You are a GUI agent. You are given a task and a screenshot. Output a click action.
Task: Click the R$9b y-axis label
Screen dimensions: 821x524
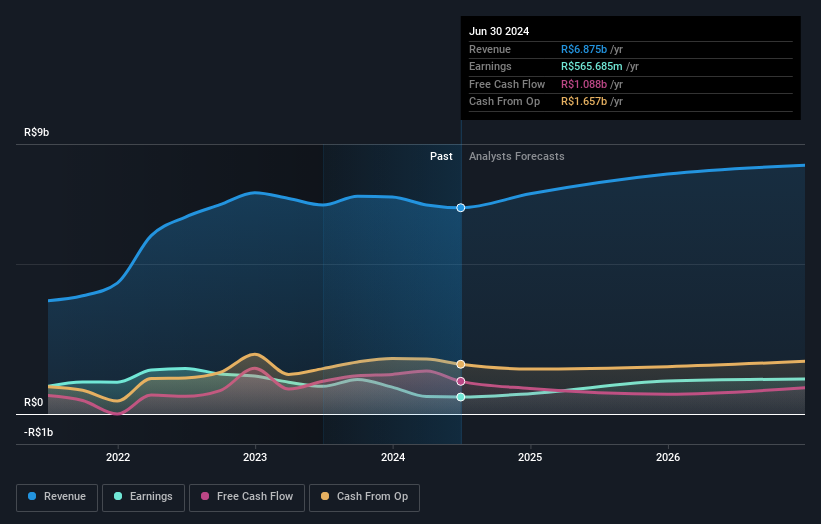tap(37, 132)
